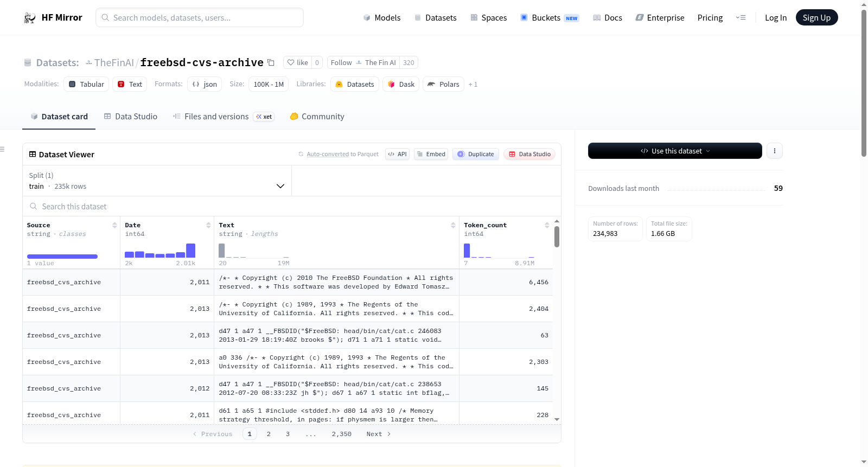Click the row with token count 2,303
This screenshot has height=467, width=868.
click(288, 362)
